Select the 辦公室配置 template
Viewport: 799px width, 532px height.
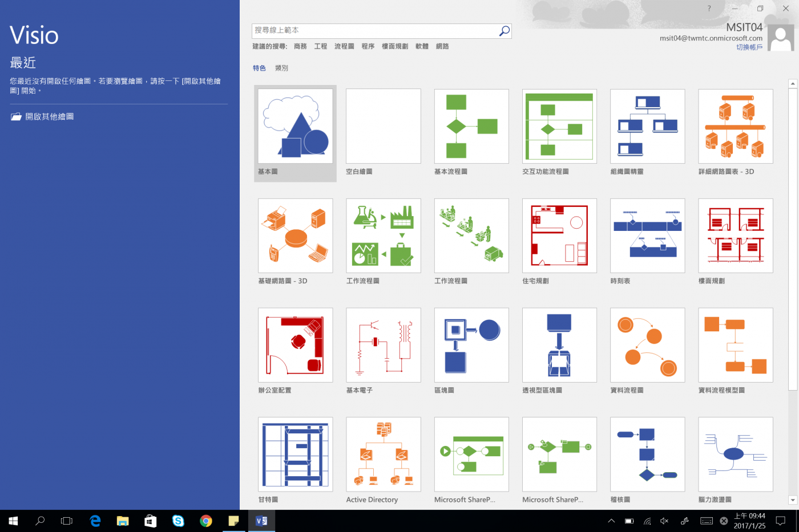point(295,345)
